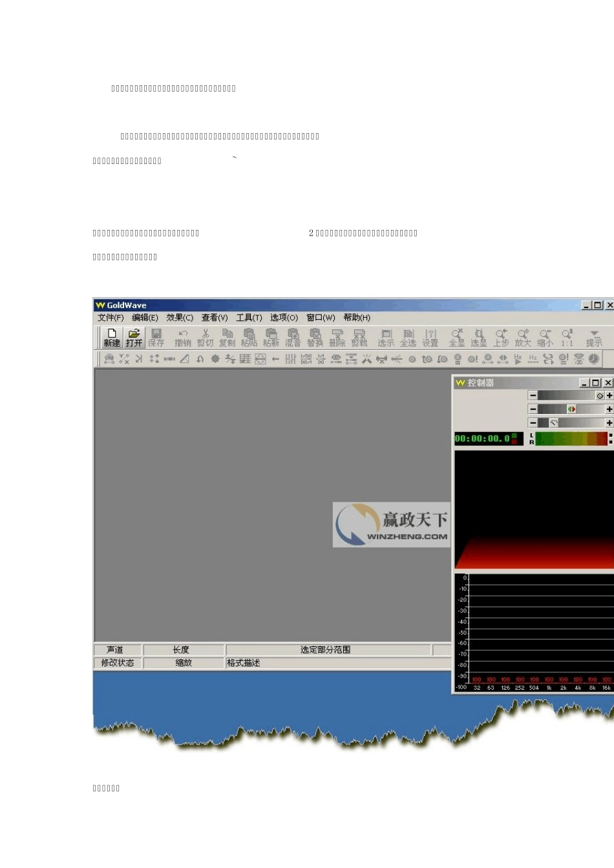
Task: Click the 格式描述 status bar cell
Action: coord(339,663)
